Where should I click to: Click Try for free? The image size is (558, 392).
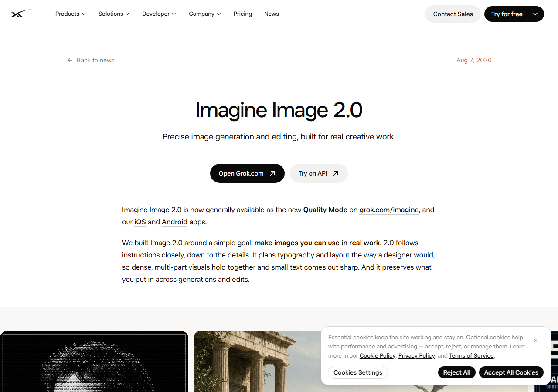(507, 14)
